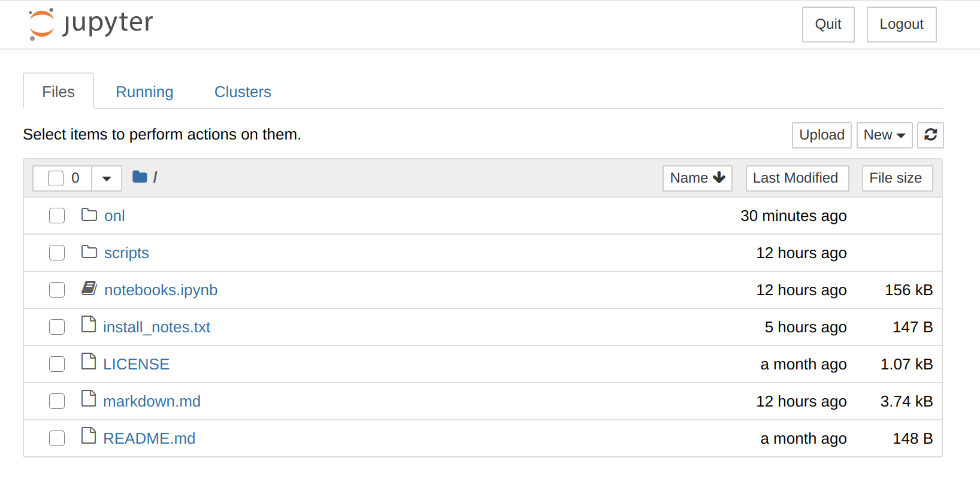980x479 pixels.
Task: Click the Quit button
Action: coord(828,25)
